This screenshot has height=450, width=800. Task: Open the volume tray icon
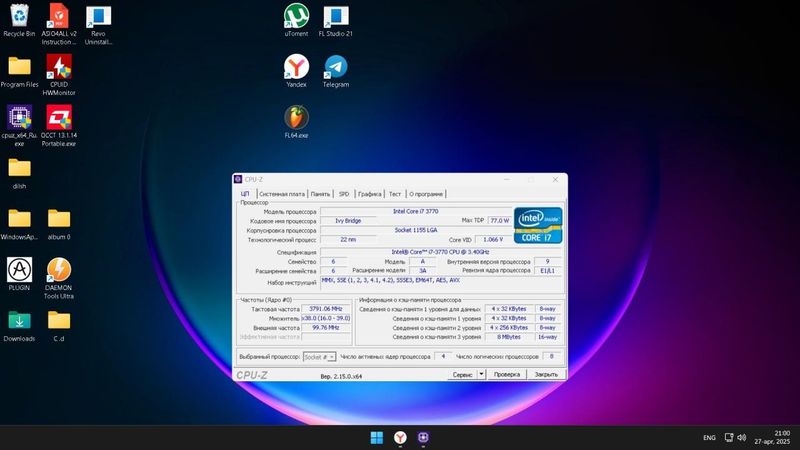[x=742, y=438]
